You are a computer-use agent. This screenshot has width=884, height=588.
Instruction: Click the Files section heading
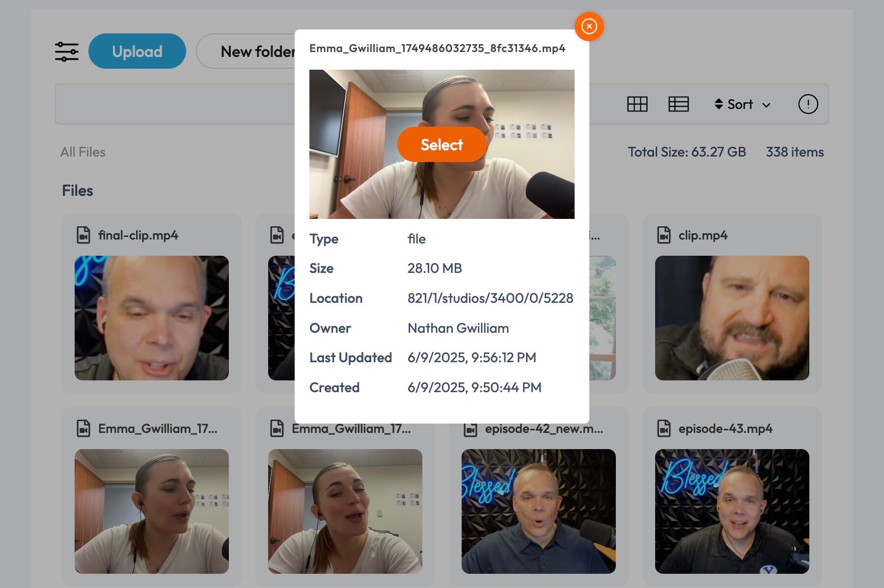78,190
